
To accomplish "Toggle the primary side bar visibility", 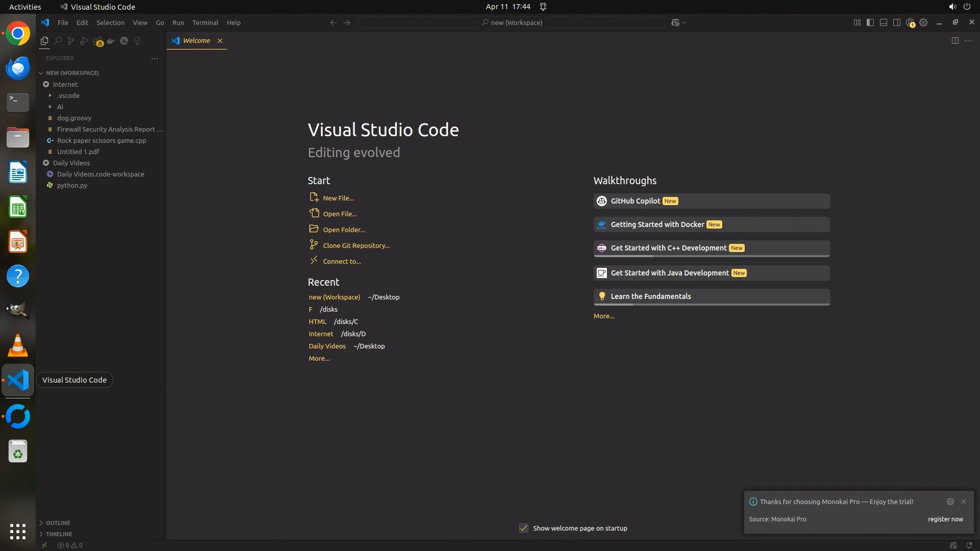I will [x=870, y=22].
